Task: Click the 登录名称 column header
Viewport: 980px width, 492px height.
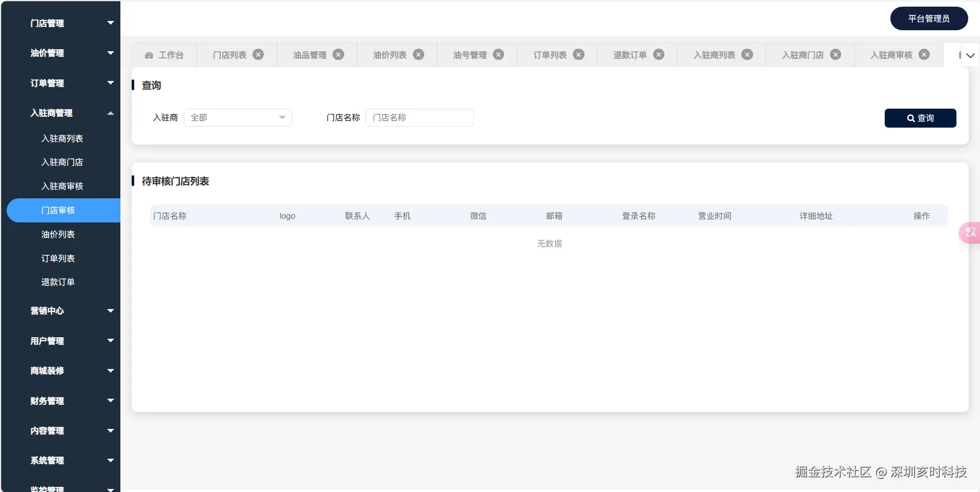Action: tap(639, 216)
